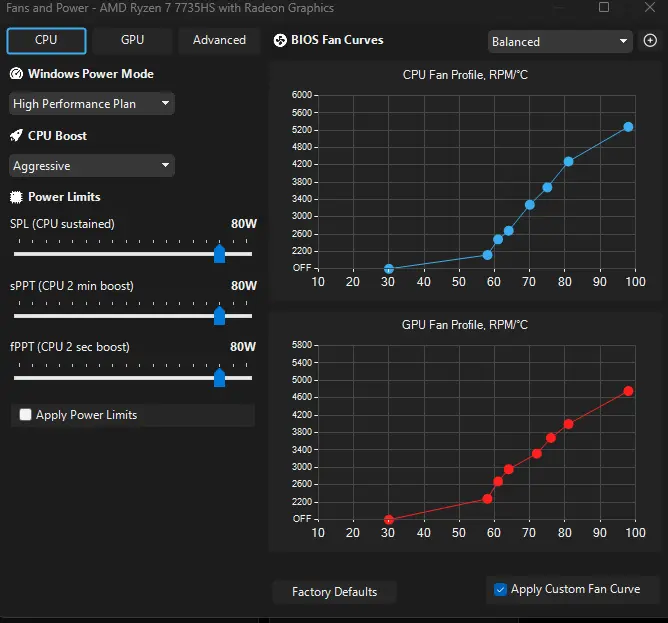Select the highest red GPU fan curve point
Viewport: 668px width, 623px height.
[628, 391]
